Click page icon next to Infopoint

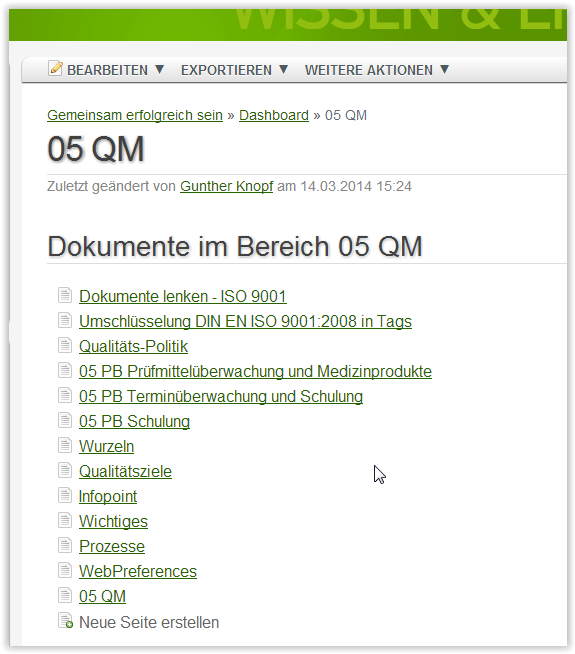click(x=65, y=495)
